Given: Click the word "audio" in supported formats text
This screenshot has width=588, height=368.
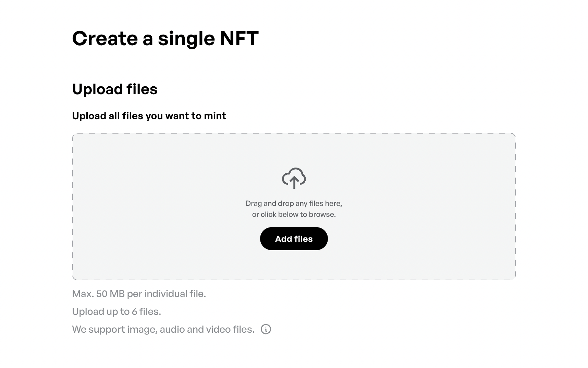Looking at the screenshot, I should click(172, 330).
